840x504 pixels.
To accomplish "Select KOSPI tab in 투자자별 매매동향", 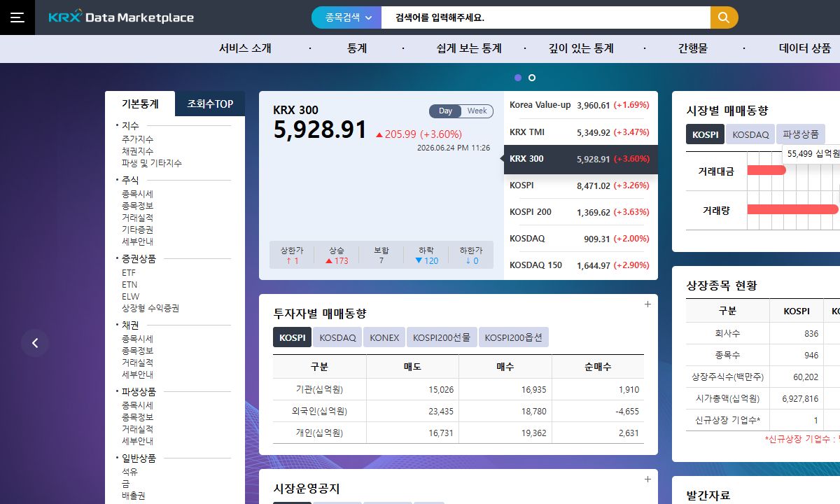I will 292,337.
